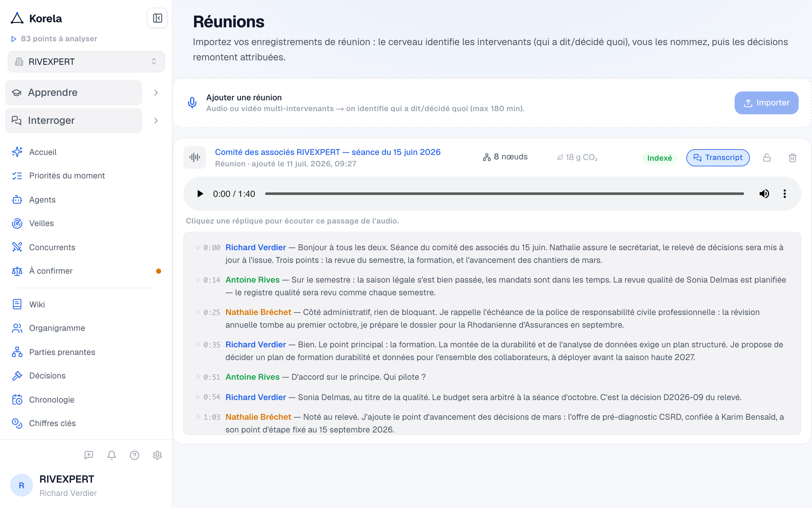This screenshot has width=812, height=508.
Task: Click the Wiki book icon
Action: [x=17, y=304]
